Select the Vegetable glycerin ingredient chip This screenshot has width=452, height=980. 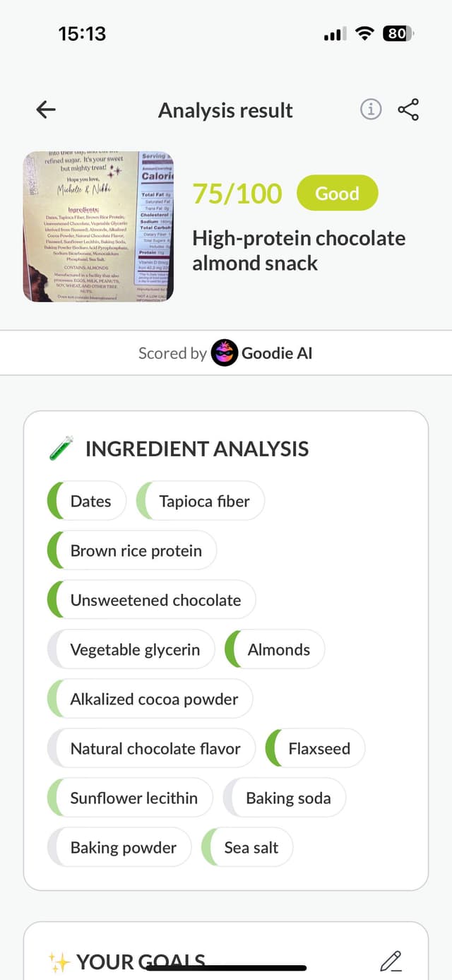(x=130, y=649)
